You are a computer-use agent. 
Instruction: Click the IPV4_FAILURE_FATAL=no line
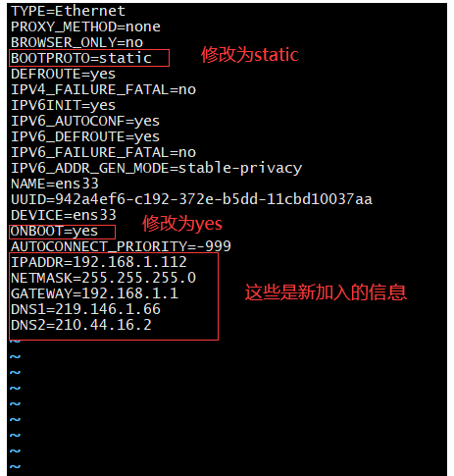click(103, 90)
